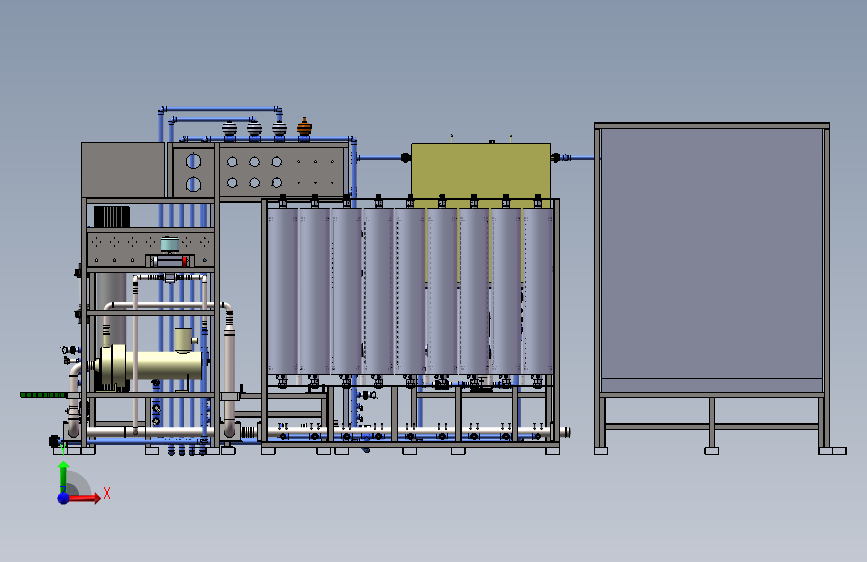This screenshot has height=562, width=867.
Task: Pick the orange gauge atop the piping
Action: tap(304, 128)
